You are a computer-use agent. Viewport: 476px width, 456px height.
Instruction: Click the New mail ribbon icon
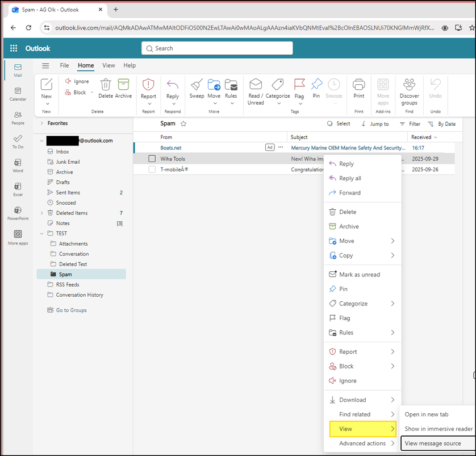click(x=47, y=85)
